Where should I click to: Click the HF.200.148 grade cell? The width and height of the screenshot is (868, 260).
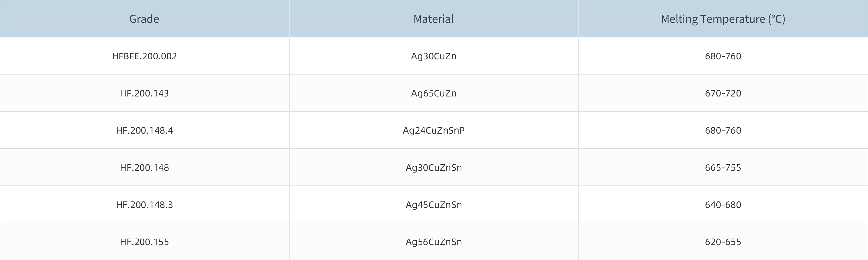(x=144, y=167)
